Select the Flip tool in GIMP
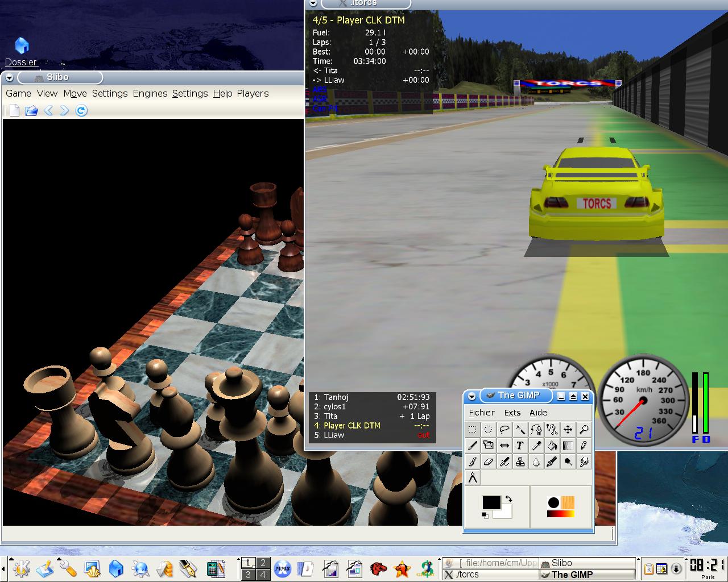The width and height of the screenshot is (728, 582). point(504,446)
